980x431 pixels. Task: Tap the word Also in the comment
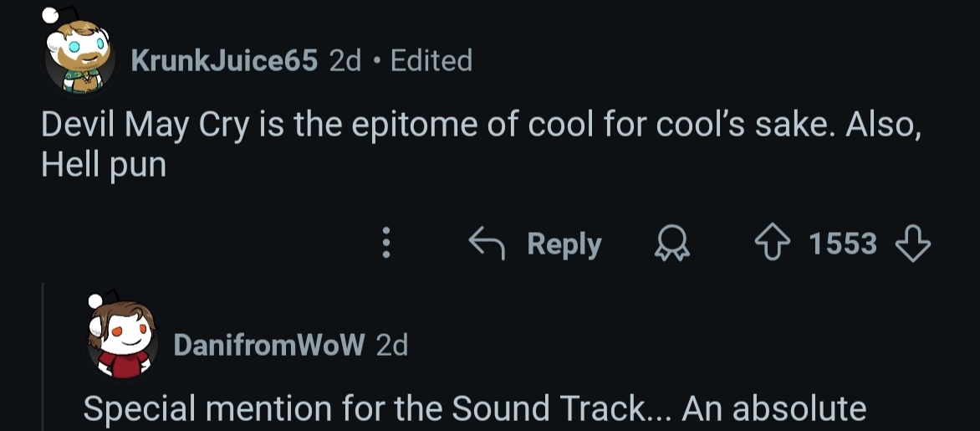883,126
